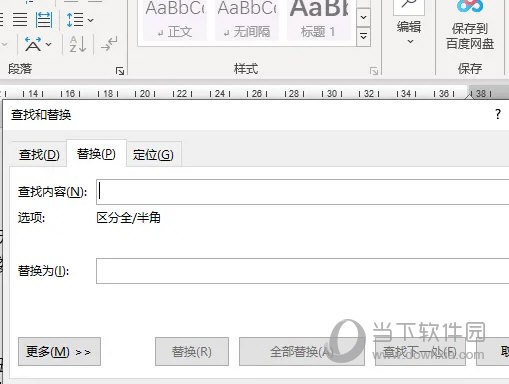Image resolution: width=509 pixels, height=384 pixels.
Task: Click the justify text alignment icon
Action: coord(20,20)
